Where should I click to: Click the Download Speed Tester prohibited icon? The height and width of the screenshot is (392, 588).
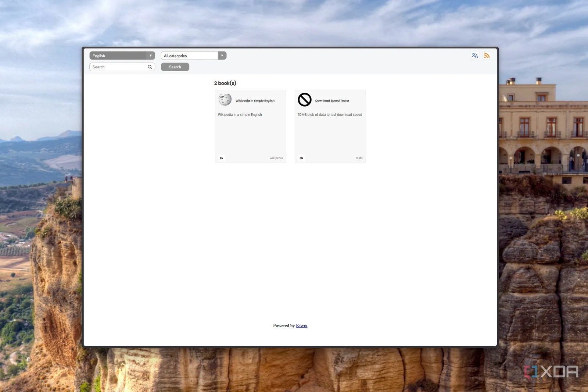point(305,100)
